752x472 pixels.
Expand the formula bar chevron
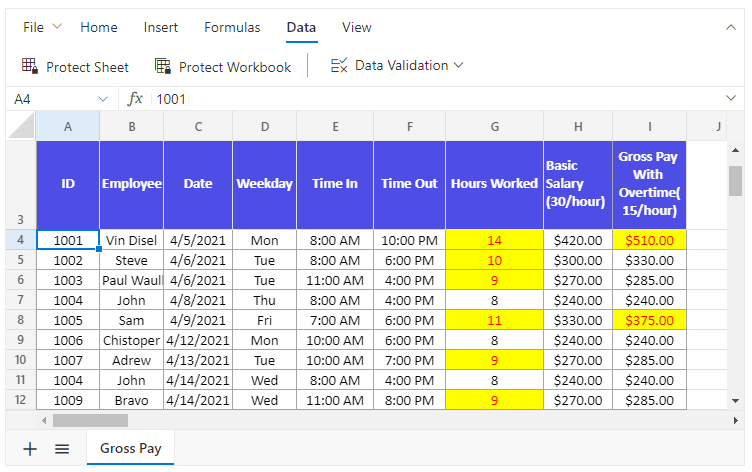[x=730, y=99]
